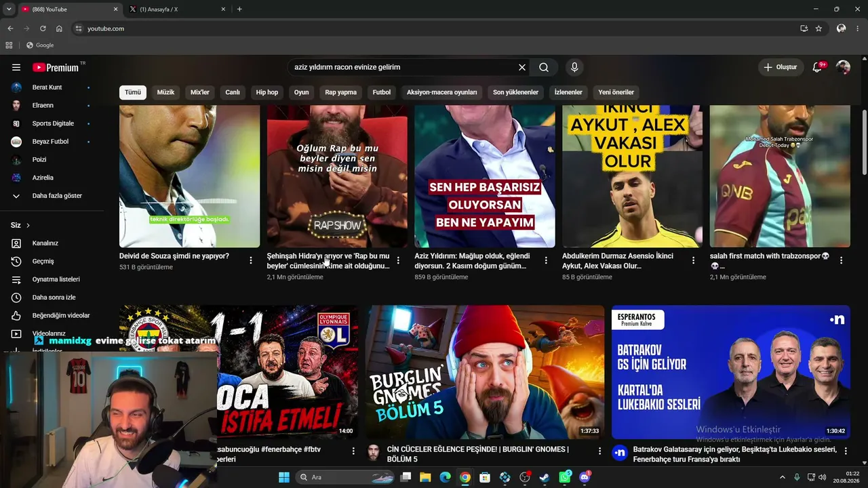Open the Oluştur create menu
Image resolution: width=868 pixels, height=488 pixels.
(x=781, y=67)
